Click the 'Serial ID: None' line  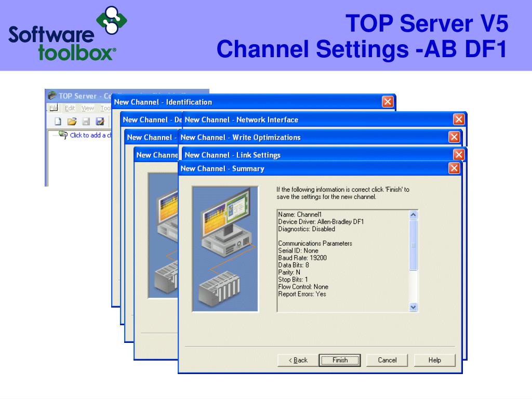point(298,250)
